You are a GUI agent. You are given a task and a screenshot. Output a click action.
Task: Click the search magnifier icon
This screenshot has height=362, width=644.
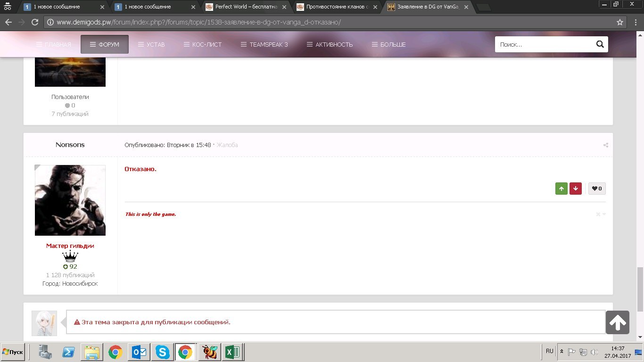click(x=600, y=44)
